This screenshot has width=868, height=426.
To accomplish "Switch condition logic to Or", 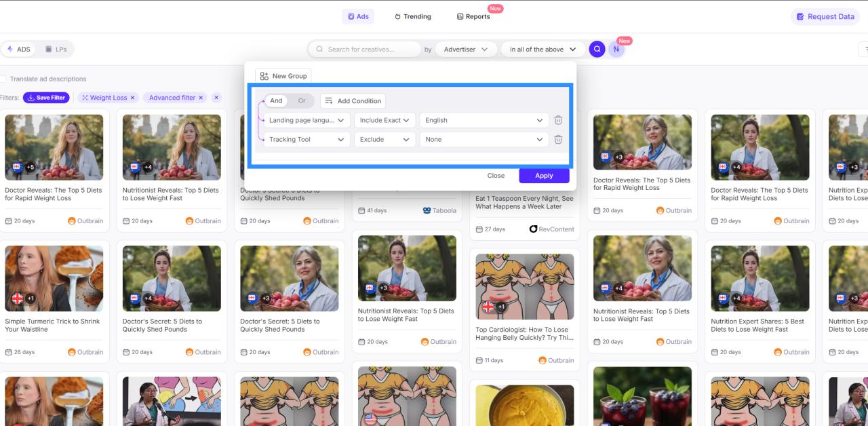I will tap(302, 101).
